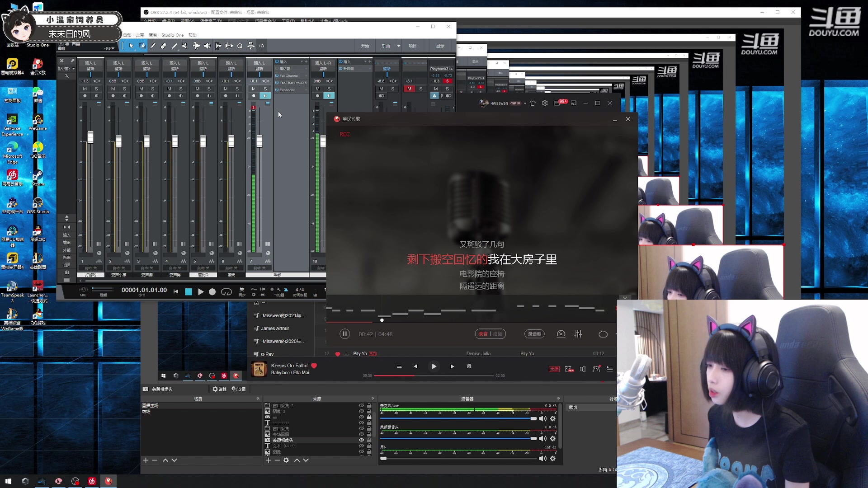Open the 走带 menu in Studio One
Image resolution: width=868 pixels, height=488 pixels.
[140, 35]
